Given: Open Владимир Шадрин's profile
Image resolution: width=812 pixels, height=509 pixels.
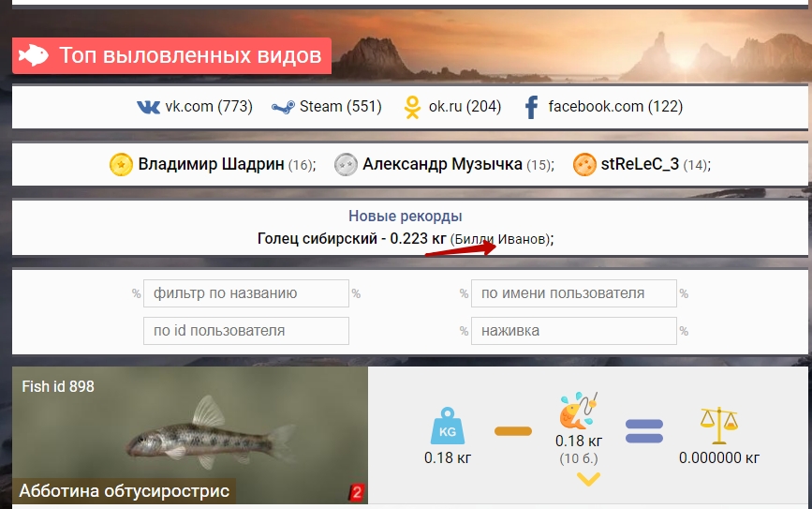Looking at the screenshot, I should 212,165.
